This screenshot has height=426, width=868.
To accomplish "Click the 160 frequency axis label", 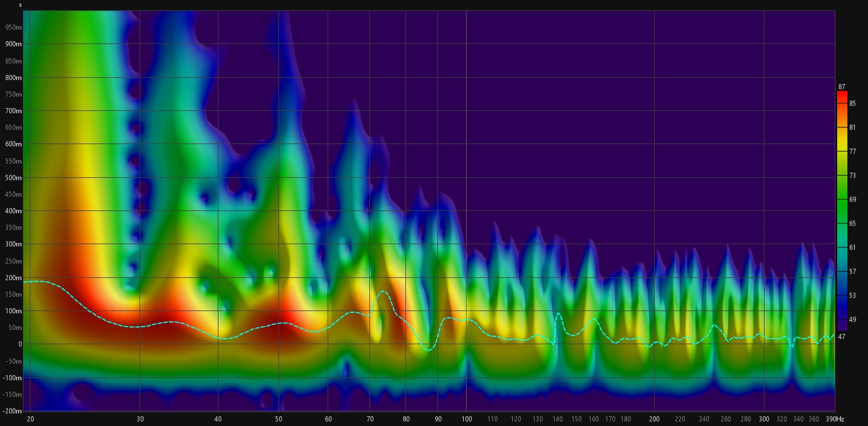I will tap(594, 419).
